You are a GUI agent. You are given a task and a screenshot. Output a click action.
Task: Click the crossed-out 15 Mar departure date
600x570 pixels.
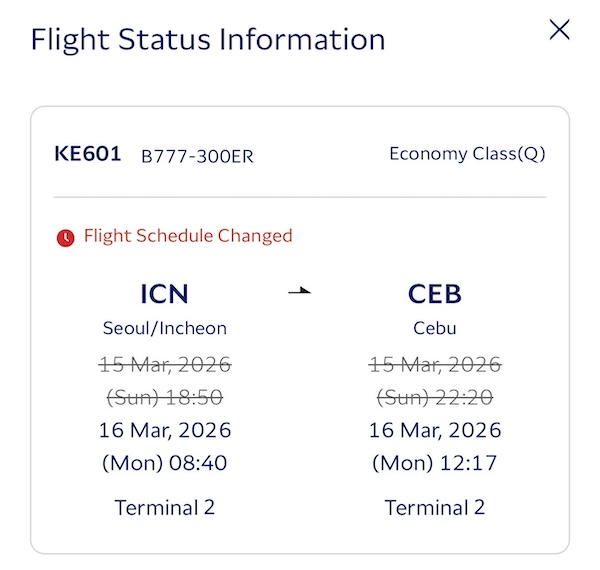(x=165, y=364)
